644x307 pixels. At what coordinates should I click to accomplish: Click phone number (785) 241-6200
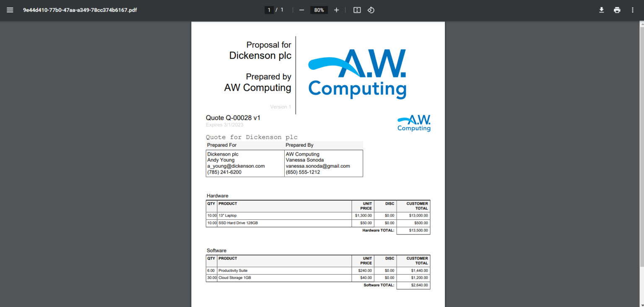[224, 172]
